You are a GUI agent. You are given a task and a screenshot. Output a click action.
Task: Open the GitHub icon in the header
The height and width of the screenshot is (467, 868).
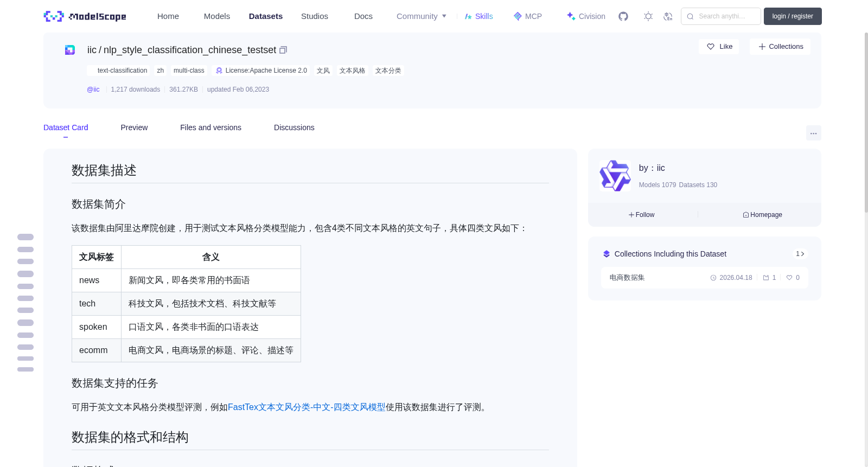(623, 16)
